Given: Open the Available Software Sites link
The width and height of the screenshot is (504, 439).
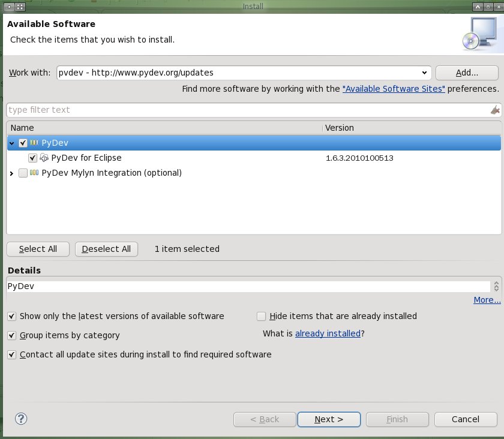Looking at the screenshot, I should [394, 89].
